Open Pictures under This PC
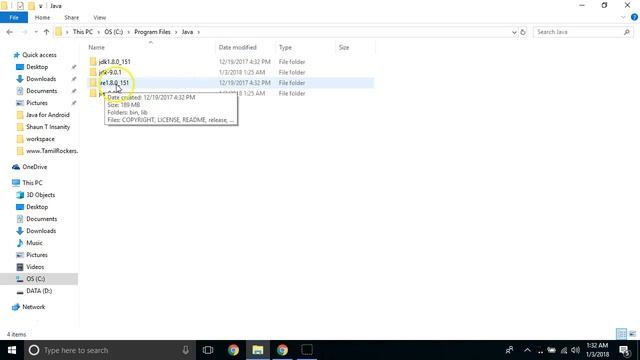Screen dimensions: 640x360 37,255
